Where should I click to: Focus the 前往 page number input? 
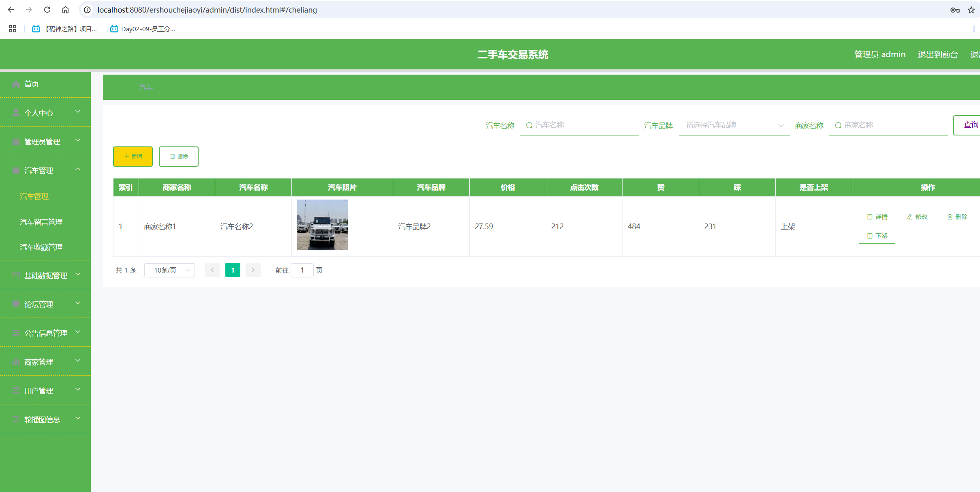point(302,270)
